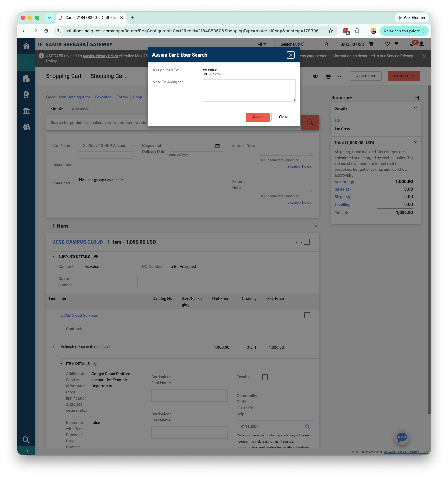Collapse the Item Details section
Screen dimensions: 448x478
(x=61, y=364)
